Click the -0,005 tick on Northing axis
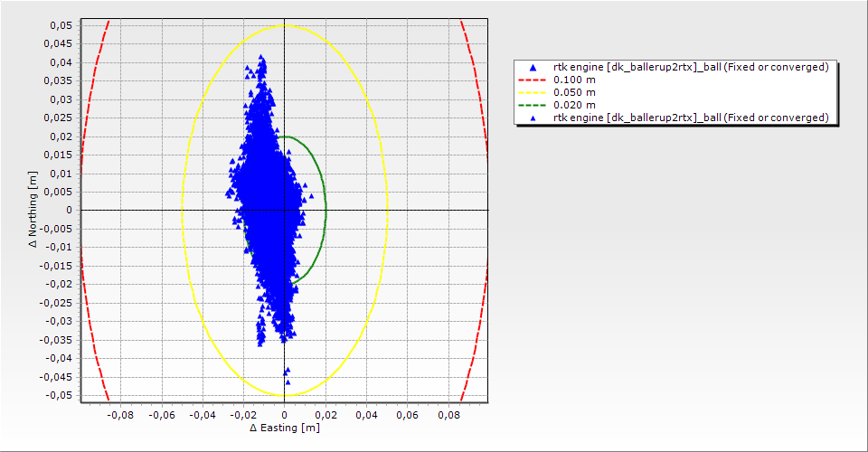Image resolution: width=868 pixels, height=452 pixels. pos(56,229)
